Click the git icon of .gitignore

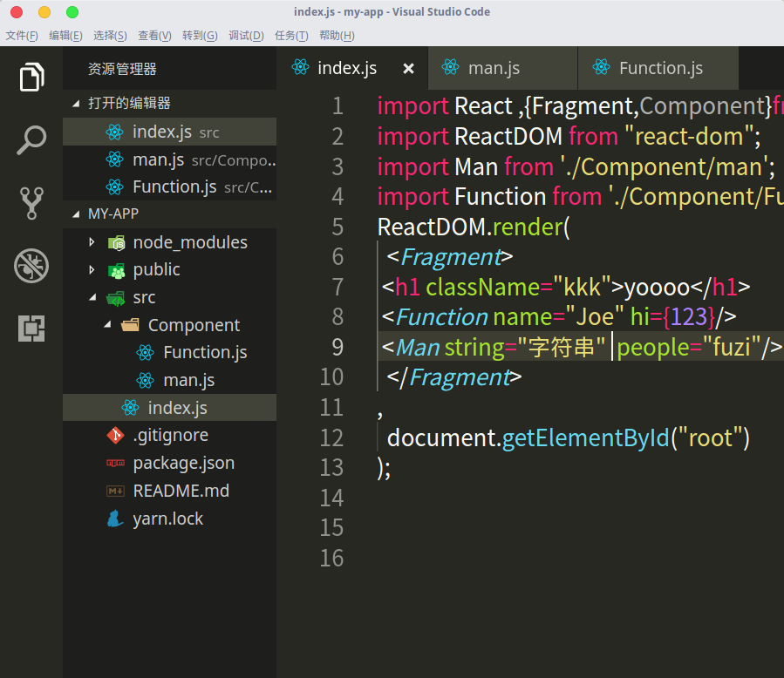coord(115,435)
